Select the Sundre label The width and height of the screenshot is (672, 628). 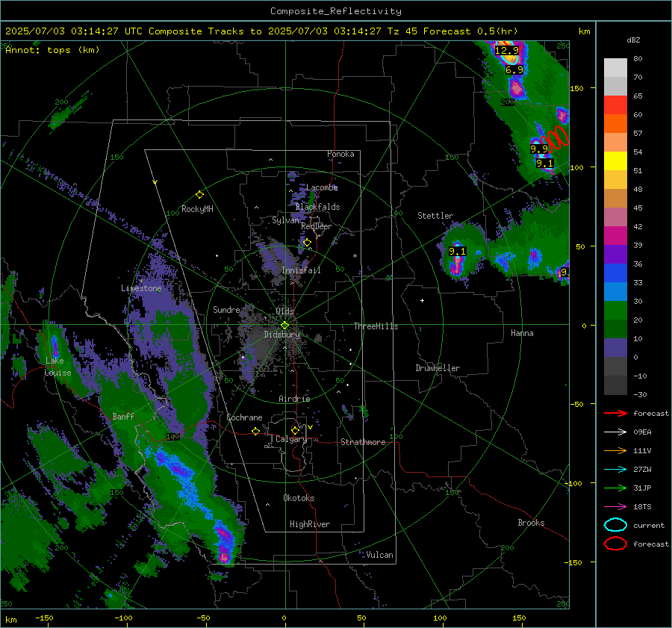point(227,309)
